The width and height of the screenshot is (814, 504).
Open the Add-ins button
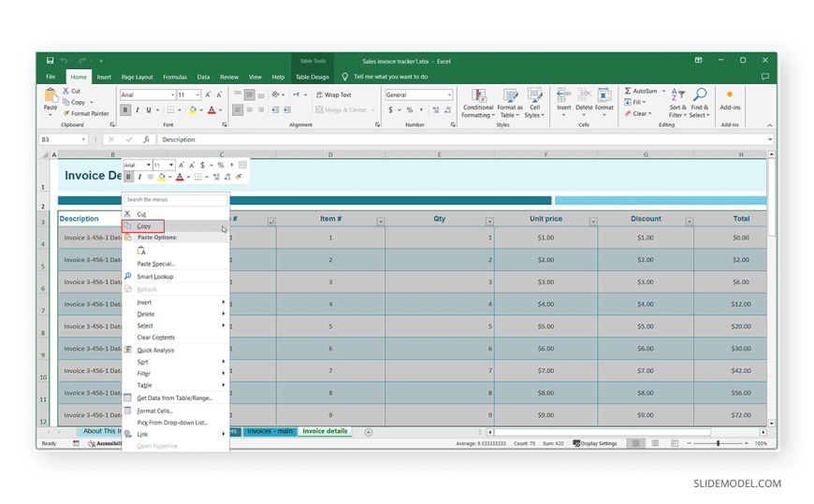click(730, 101)
